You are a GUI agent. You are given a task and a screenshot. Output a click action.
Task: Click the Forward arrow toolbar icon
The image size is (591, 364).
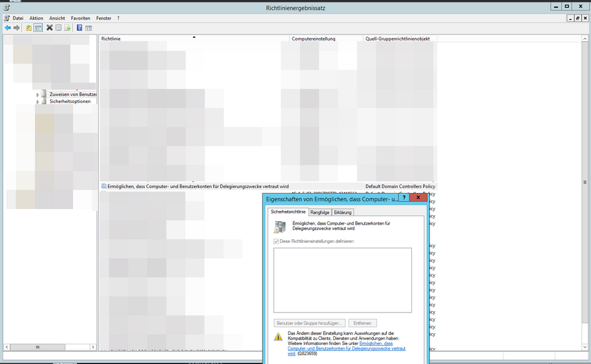click(17, 28)
